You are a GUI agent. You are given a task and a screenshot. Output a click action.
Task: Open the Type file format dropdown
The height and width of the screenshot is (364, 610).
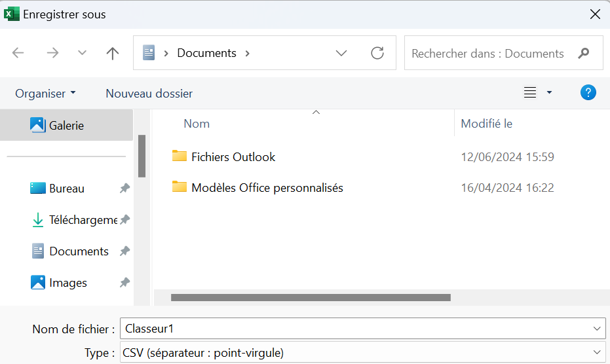pos(596,353)
